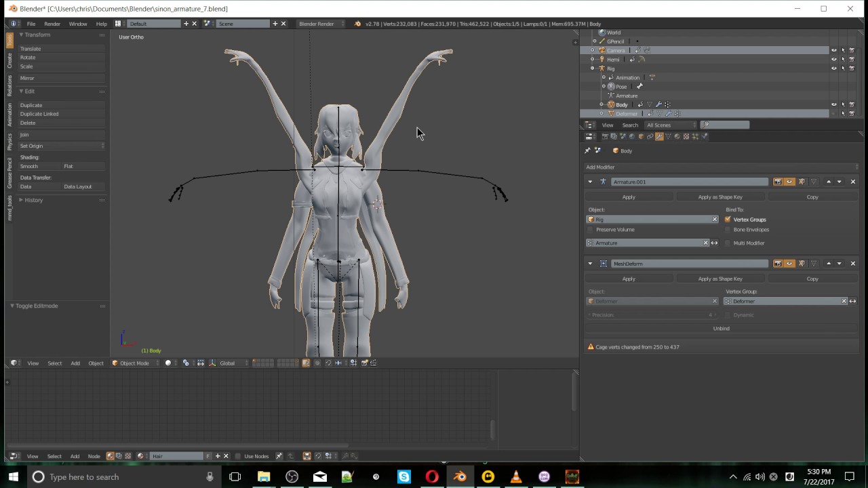The image size is (868, 488).
Task: Open the node editor Node menu
Action: [x=94, y=456]
